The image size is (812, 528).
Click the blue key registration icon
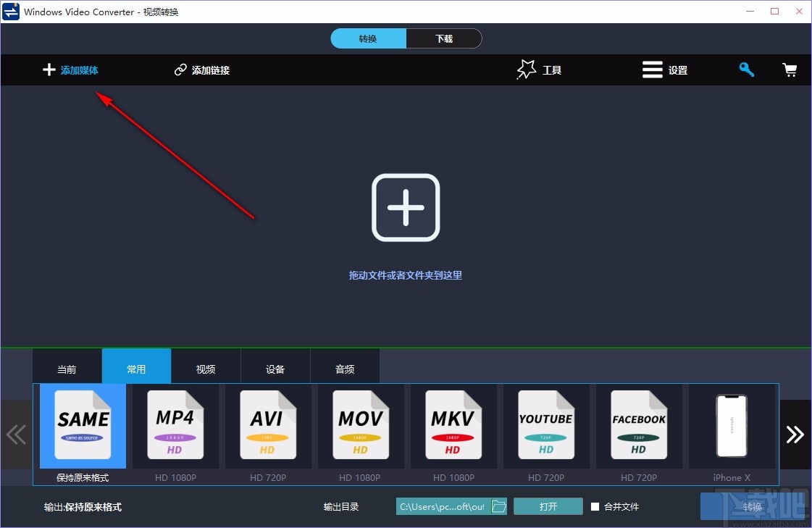point(746,70)
